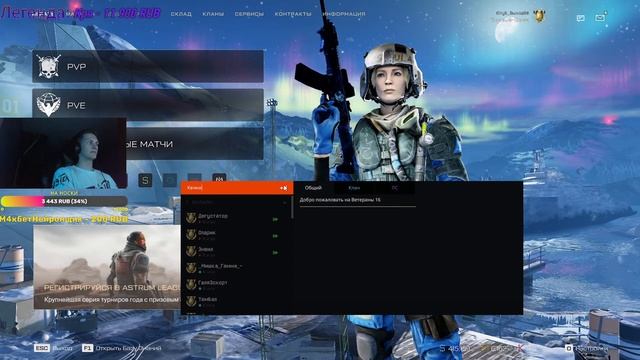This screenshot has height=360, width=640.
Task: Click the PVP skull emblem icon
Action: (x=49, y=66)
